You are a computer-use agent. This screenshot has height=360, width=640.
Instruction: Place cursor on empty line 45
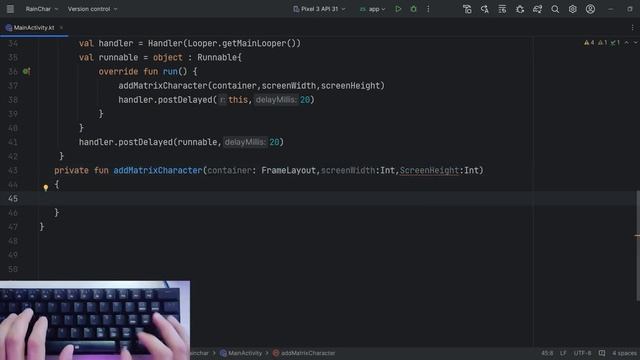286,199
